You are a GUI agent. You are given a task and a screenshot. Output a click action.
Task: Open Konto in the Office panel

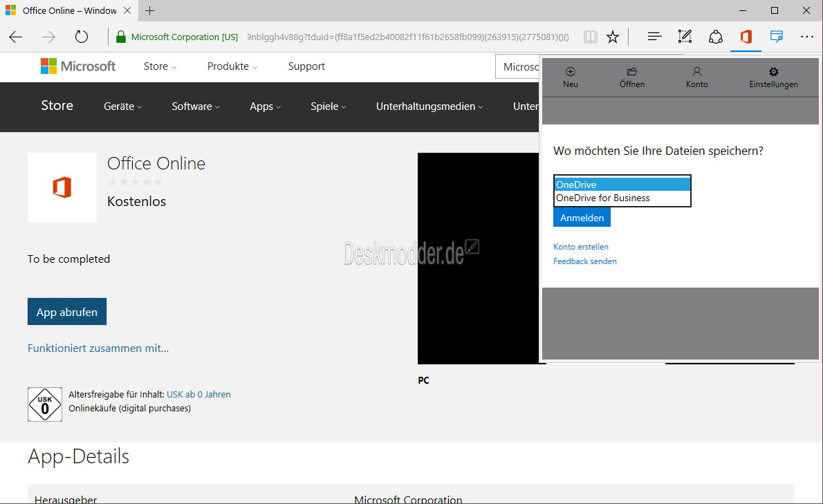[697, 77]
